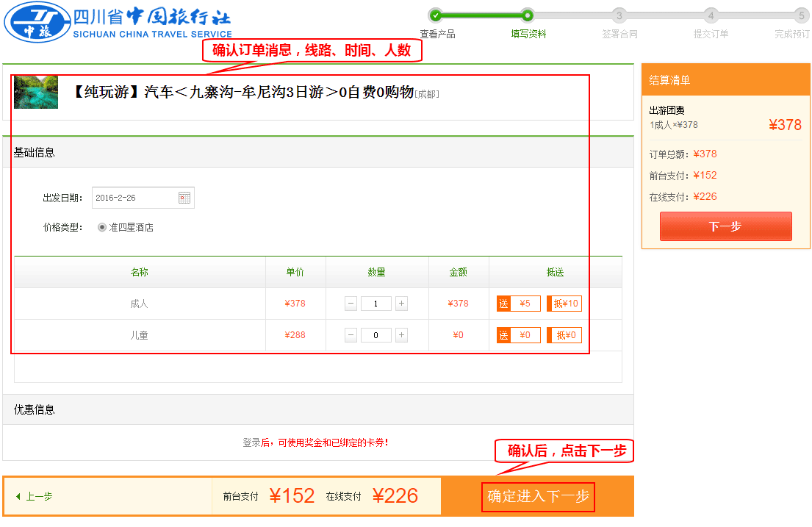
Task: Click the departure date input field
Action: click(x=136, y=197)
